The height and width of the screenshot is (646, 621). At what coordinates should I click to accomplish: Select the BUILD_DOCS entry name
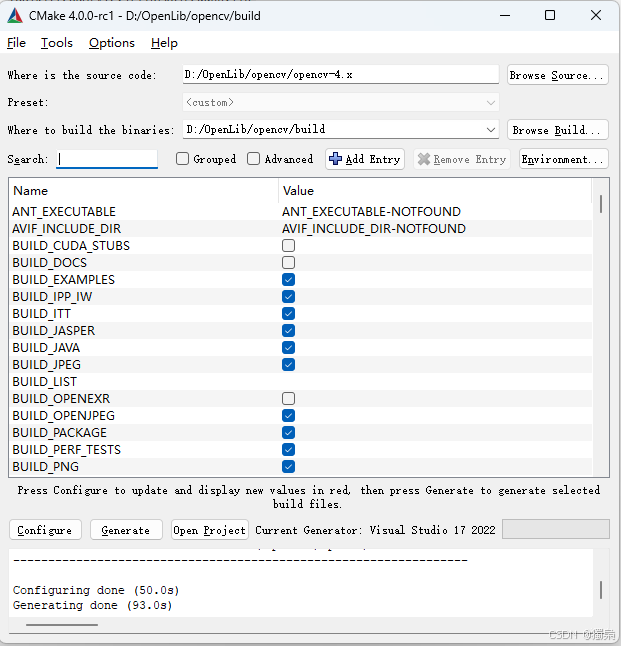coord(49,263)
